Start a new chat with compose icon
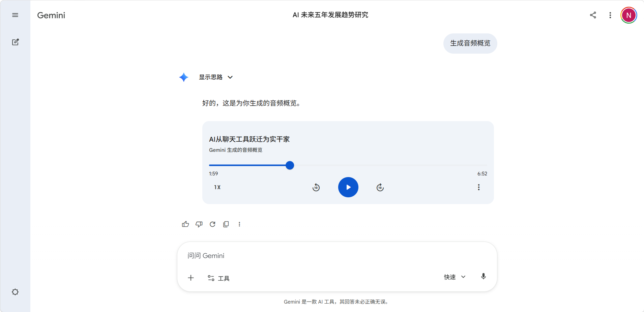 (x=16, y=42)
